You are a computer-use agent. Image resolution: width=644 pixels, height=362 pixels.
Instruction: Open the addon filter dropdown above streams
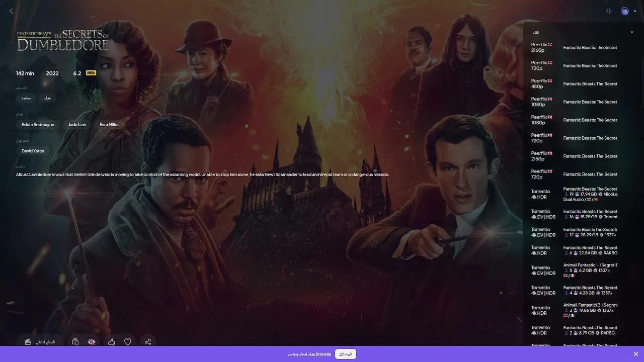coord(583,32)
